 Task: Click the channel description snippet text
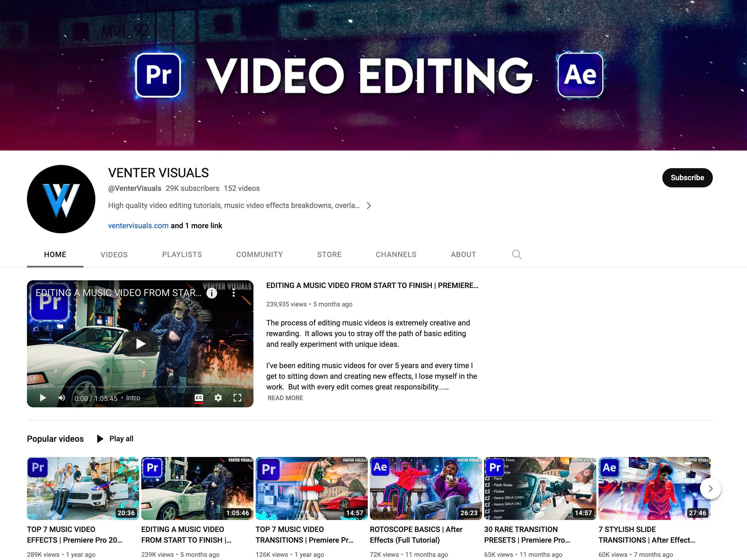(234, 206)
